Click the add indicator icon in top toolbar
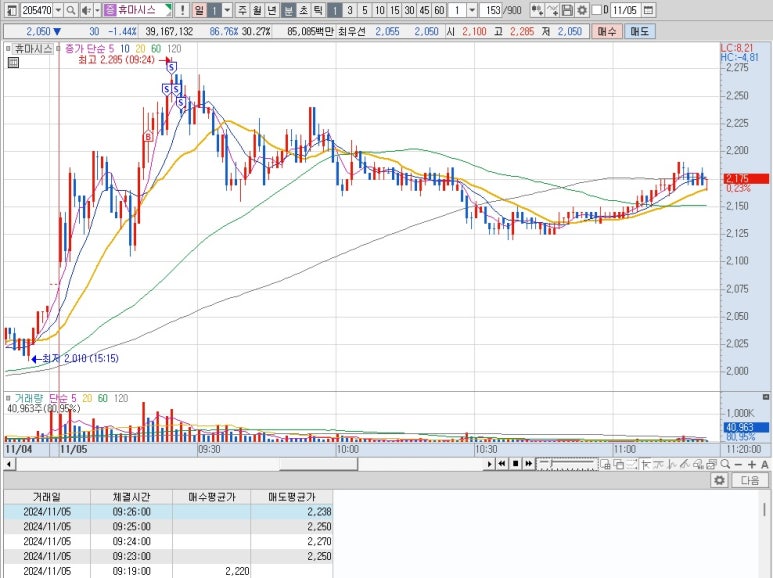Image resolution: width=773 pixels, height=578 pixels. (537, 10)
